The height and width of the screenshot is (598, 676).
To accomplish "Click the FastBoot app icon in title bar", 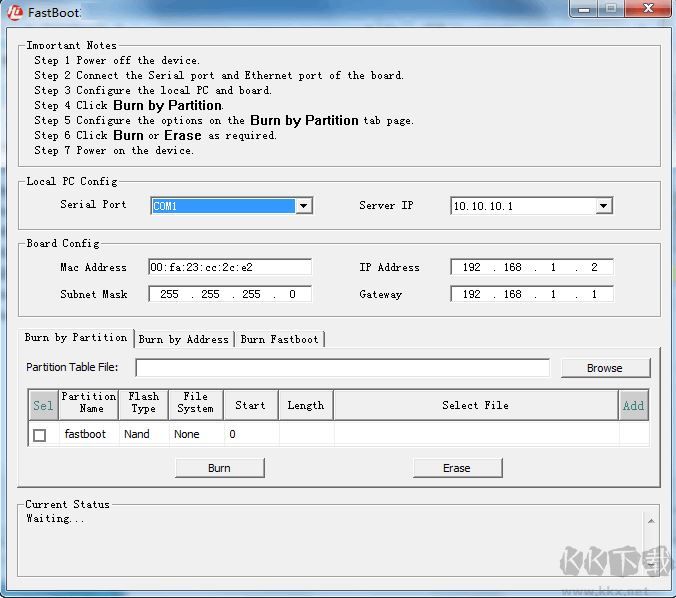I will coord(15,12).
